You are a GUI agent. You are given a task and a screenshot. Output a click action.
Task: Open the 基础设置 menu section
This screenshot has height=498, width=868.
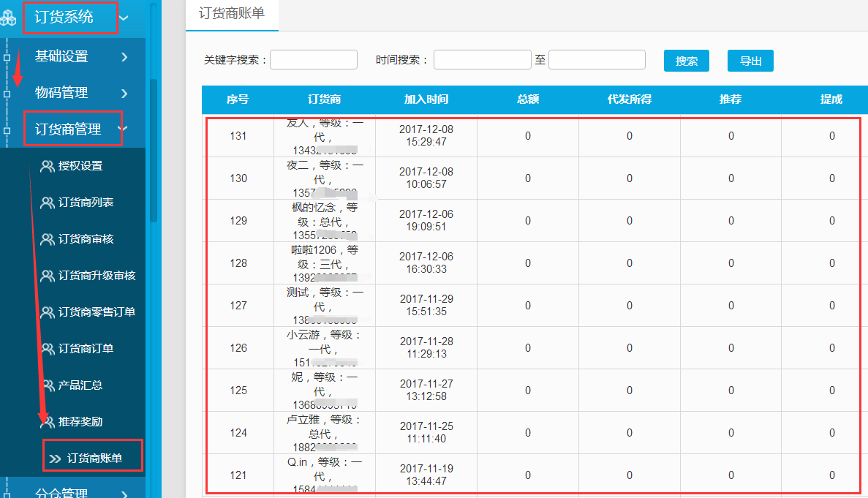[x=61, y=56]
